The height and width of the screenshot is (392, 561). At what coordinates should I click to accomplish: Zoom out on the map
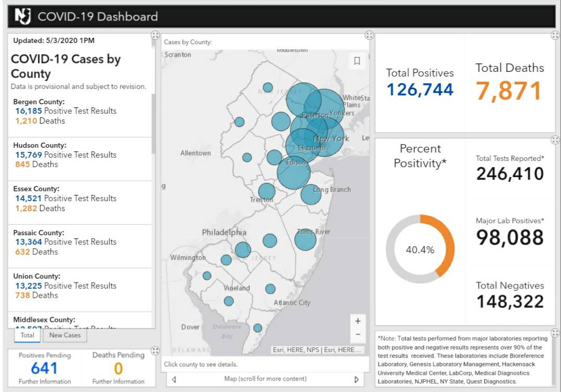pos(358,334)
